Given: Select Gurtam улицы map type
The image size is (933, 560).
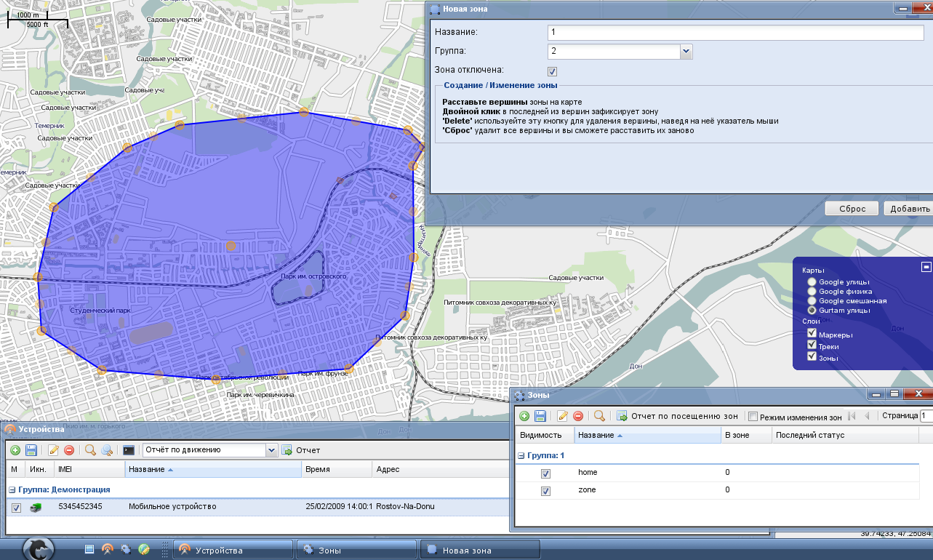Looking at the screenshot, I should tap(812, 311).
